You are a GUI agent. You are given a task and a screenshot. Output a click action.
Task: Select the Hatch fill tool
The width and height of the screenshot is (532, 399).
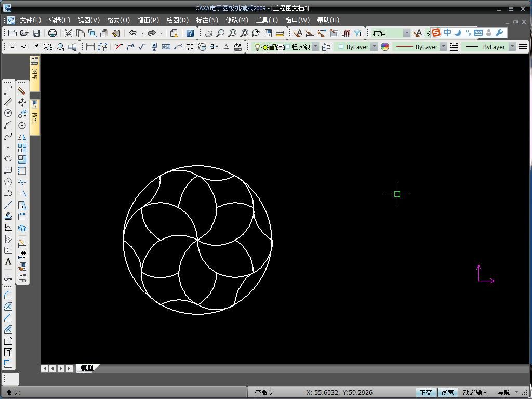tap(8, 239)
